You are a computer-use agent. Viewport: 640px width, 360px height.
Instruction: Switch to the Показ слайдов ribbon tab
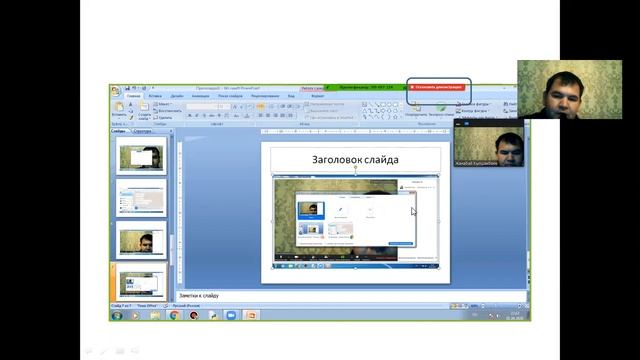pyautogui.click(x=230, y=96)
